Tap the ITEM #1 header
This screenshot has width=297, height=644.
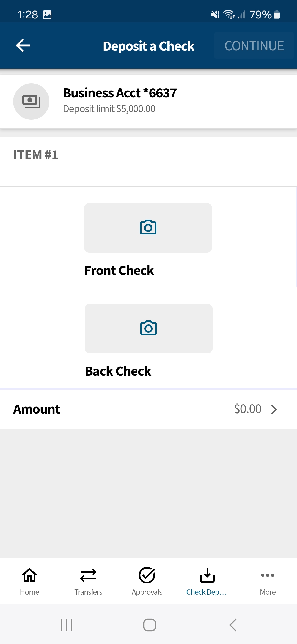coord(36,155)
